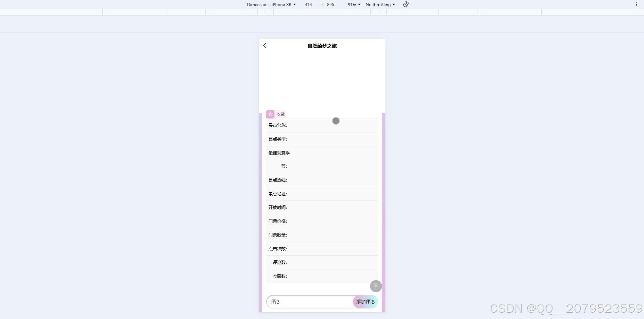644x319 pixels.
Task: Click the CSDN watermark link text
Action: 566,308
